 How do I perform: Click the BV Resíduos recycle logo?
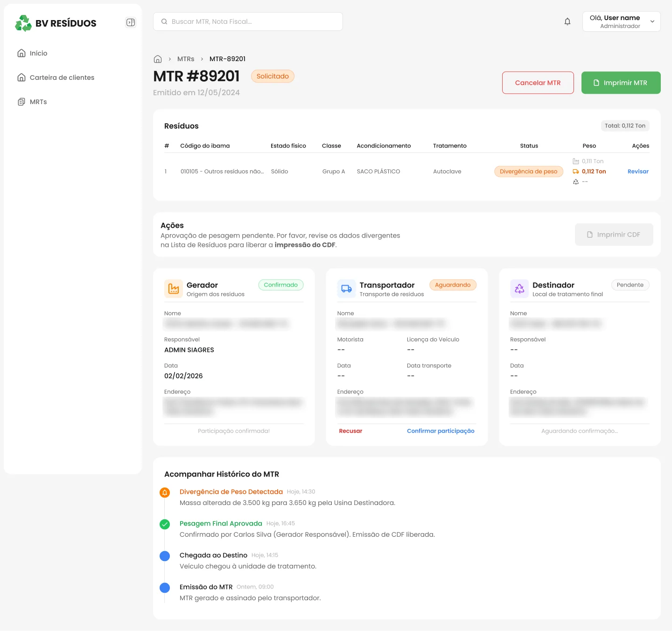(23, 23)
